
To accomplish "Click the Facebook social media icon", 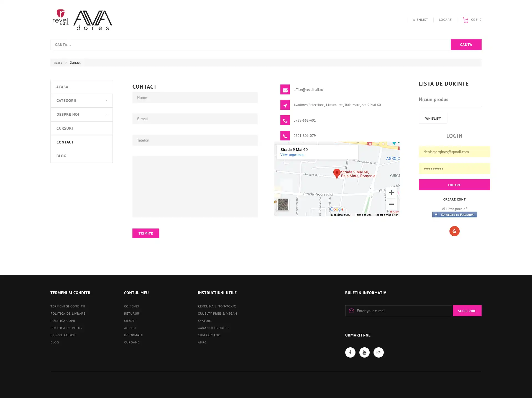I will point(350,352).
